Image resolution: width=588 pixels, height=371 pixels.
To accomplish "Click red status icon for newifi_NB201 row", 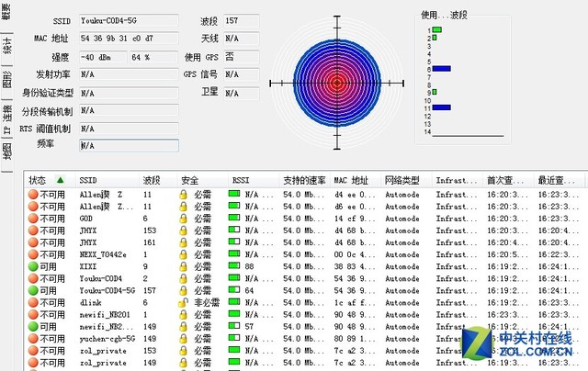I will click(33, 314).
